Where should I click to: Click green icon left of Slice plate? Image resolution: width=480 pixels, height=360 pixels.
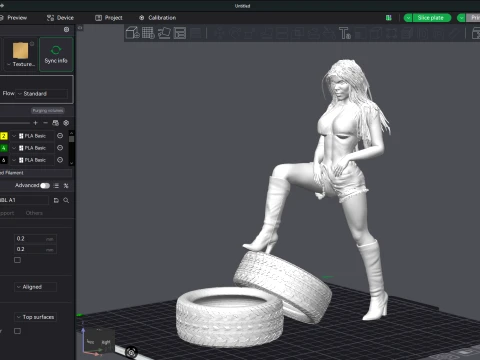(x=389, y=18)
